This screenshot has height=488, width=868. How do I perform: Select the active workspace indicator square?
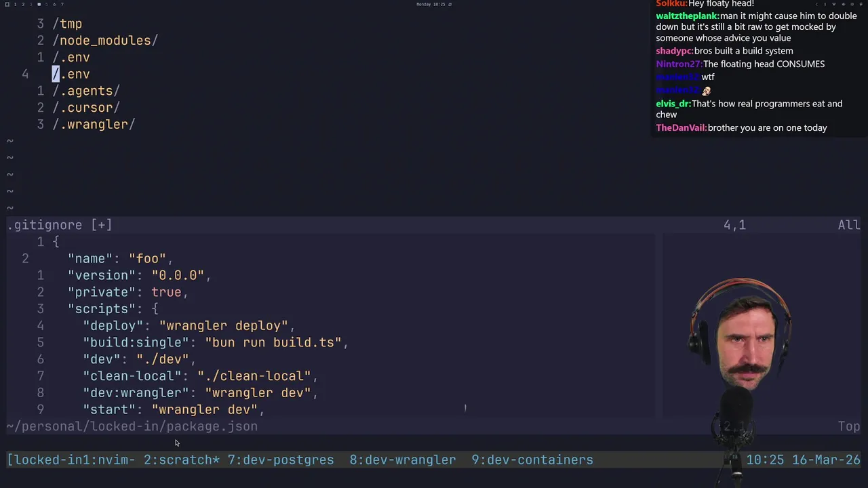click(39, 4)
